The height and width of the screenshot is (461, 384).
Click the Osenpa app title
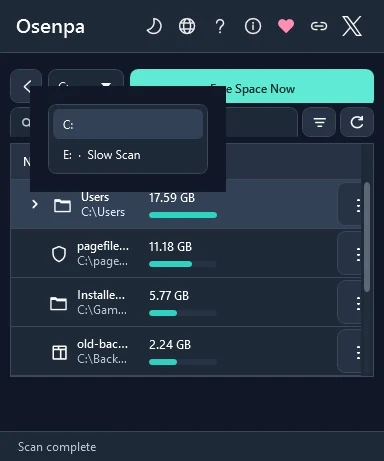tap(50, 27)
